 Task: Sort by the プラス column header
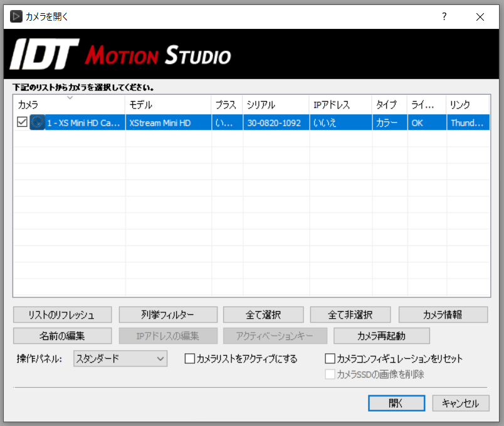(228, 105)
